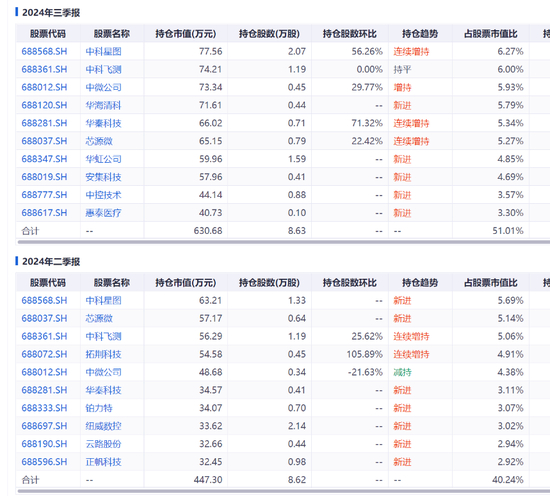Open 华虹公司 stock link
The width and height of the screenshot is (550, 496).
pyautogui.click(x=103, y=159)
